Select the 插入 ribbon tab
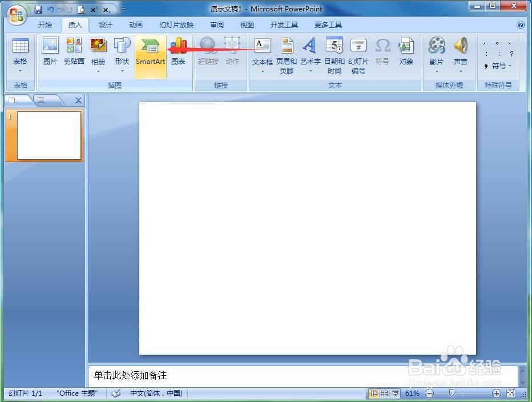The height and width of the screenshot is (402, 532). 75,25
